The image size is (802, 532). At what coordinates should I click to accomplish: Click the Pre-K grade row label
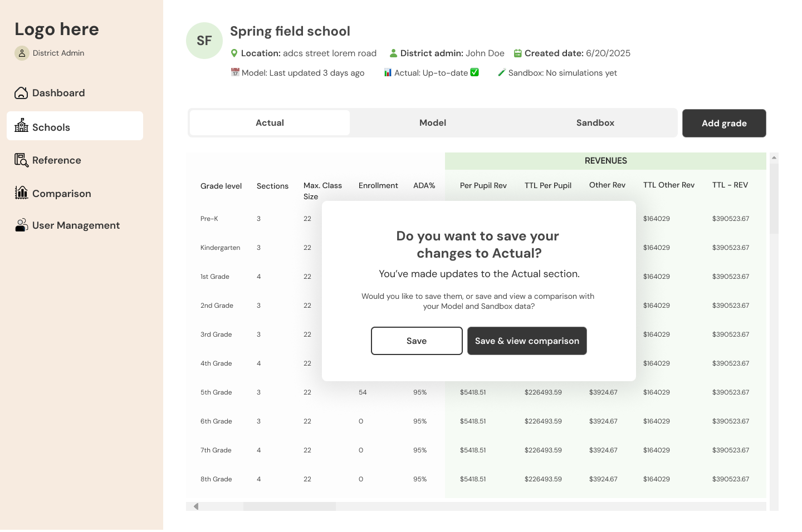click(209, 219)
